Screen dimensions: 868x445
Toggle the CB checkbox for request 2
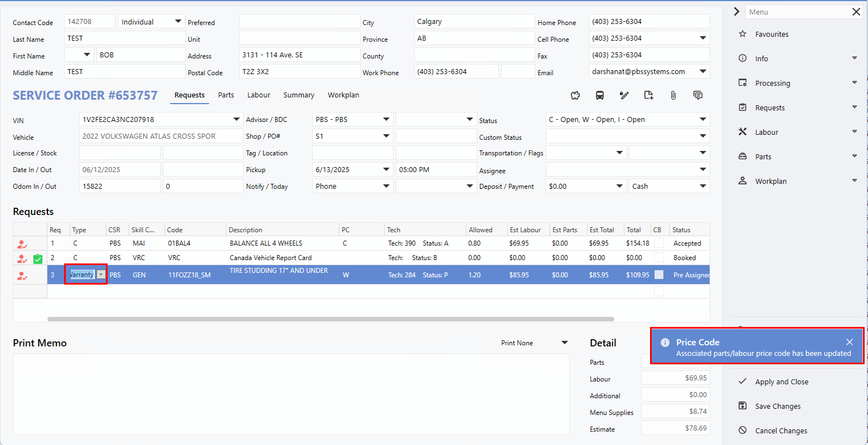[659, 257]
